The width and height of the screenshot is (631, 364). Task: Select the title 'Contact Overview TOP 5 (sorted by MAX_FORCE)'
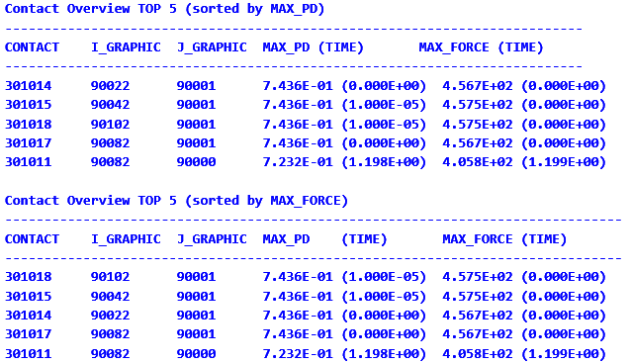[x=176, y=201]
